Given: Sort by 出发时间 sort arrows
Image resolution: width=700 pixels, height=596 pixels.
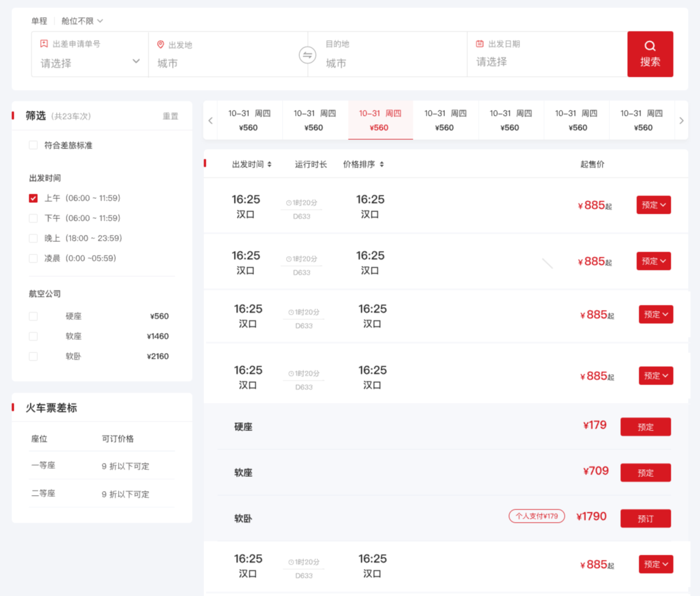Looking at the screenshot, I should (x=269, y=164).
